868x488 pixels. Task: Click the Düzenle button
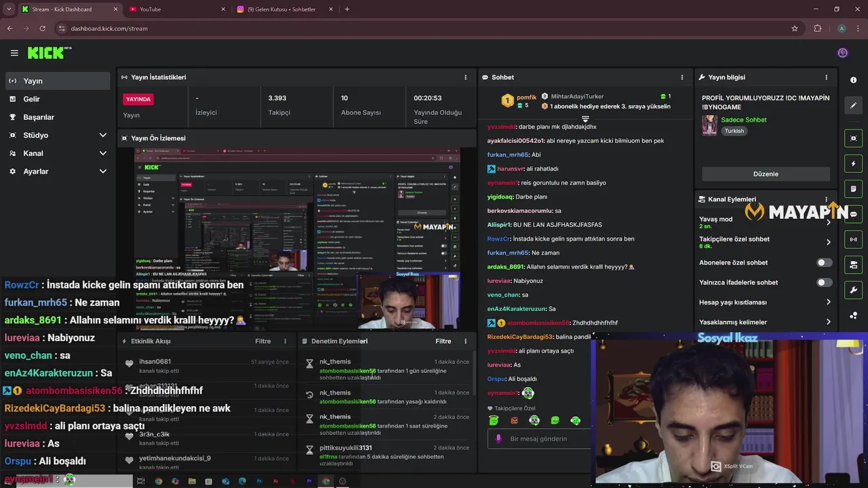[x=766, y=174]
